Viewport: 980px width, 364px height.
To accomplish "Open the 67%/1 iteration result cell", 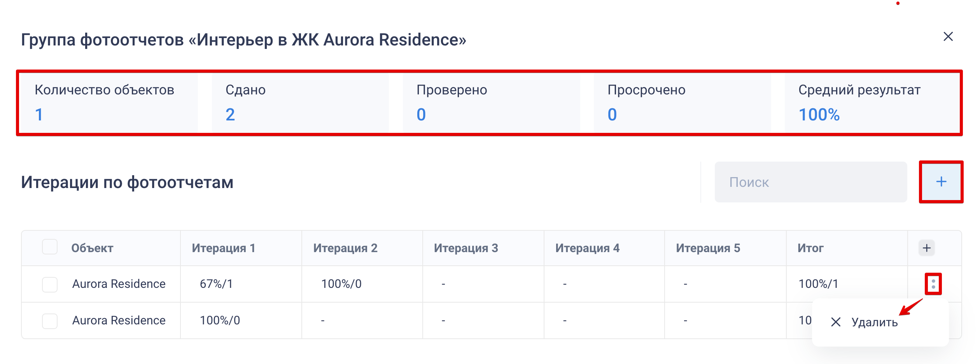I will pyautogui.click(x=216, y=284).
